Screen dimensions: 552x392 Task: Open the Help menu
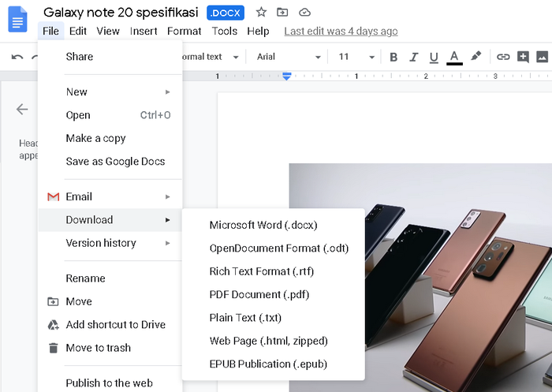[x=258, y=31]
